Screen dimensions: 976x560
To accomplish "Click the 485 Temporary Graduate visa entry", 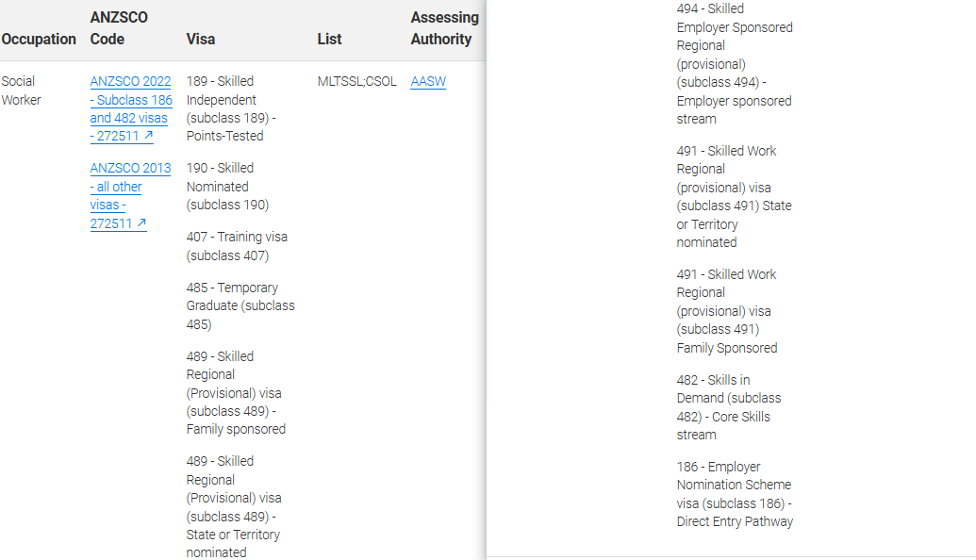I will 240,305.
